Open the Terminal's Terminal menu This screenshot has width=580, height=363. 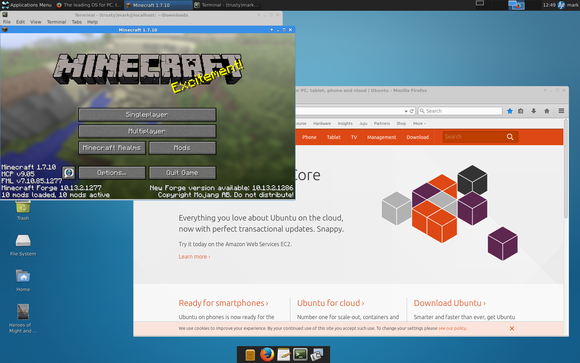pos(56,22)
